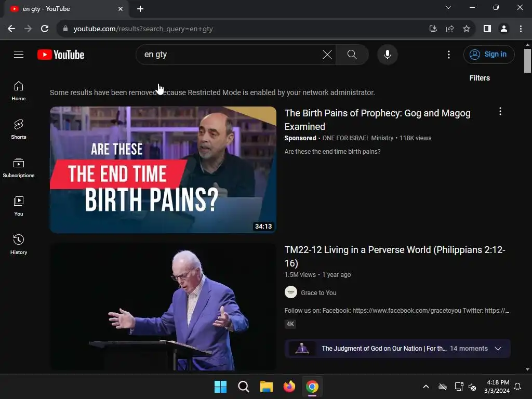Click in the search box text field

tap(231, 54)
